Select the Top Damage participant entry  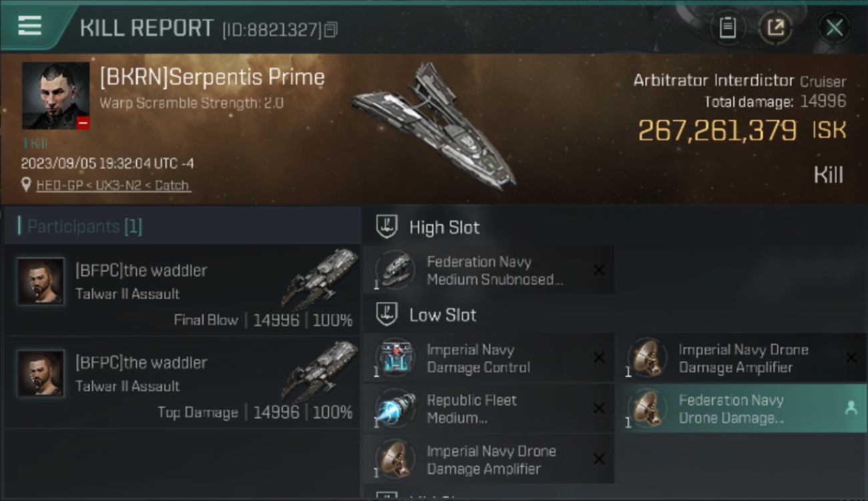click(182, 382)
